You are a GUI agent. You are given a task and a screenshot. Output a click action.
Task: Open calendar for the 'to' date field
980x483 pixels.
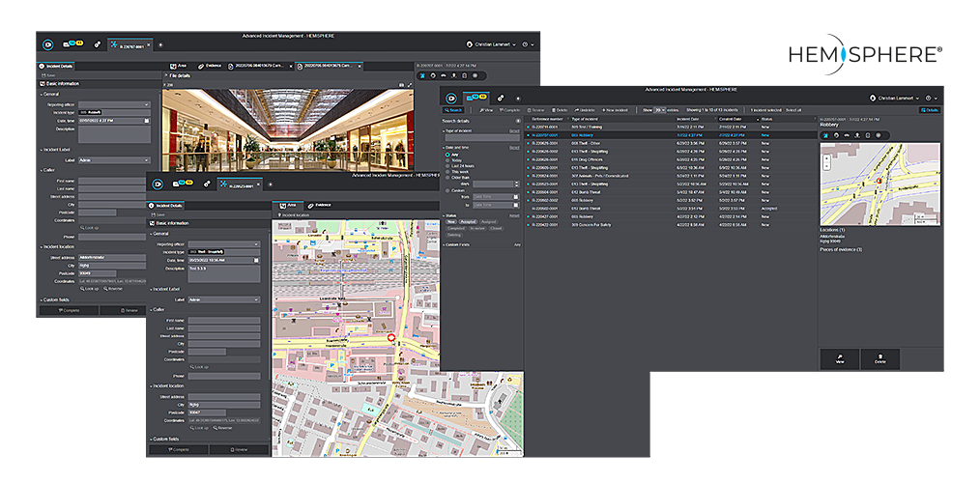[516, 205]
